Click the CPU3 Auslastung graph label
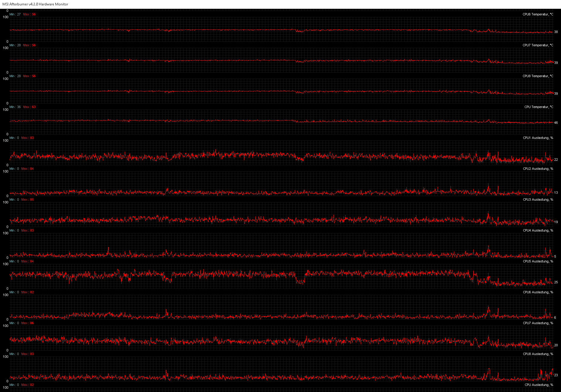Image resolution: width=561 pixels, height=392 pixels. coord(538,199)
